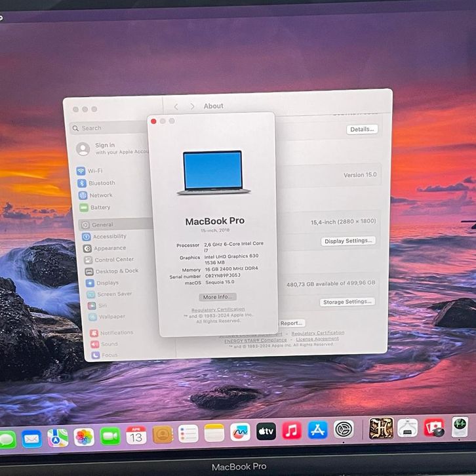Screen dimensions: 476x476
Task: Open Photos app in the Dock
Action: coord(84,437)
